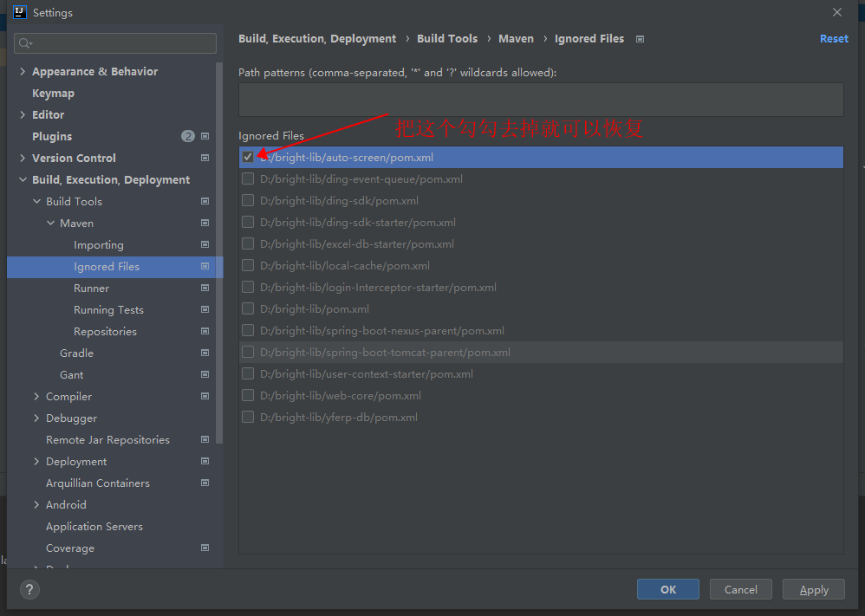Select Ignored Files in the tree
The height and width of the screenshot is (616, 865).
click(x=114, y=267)
